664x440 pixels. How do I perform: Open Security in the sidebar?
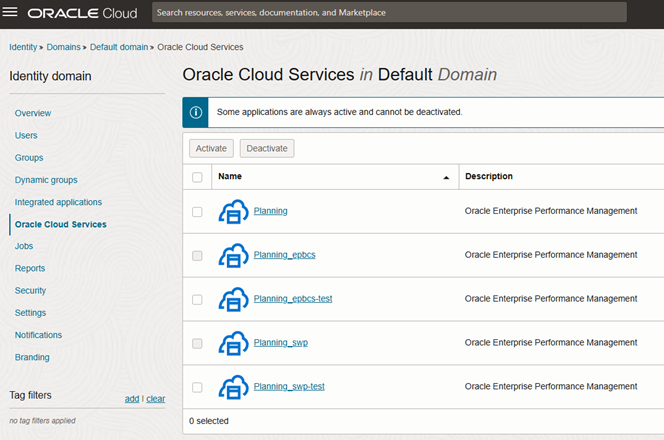tap(30, 291)
